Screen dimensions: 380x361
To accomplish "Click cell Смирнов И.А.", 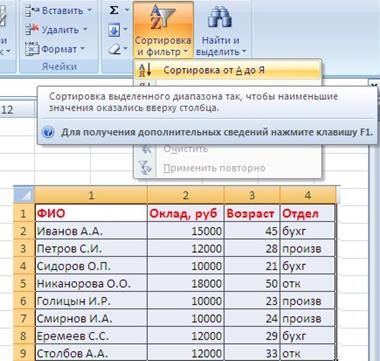I will (91, 318).
